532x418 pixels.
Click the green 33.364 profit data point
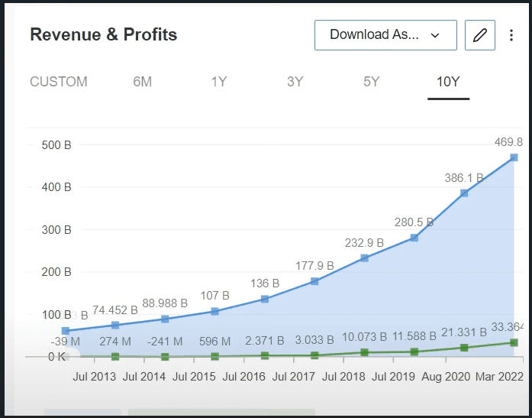click(x=514, y=342)
